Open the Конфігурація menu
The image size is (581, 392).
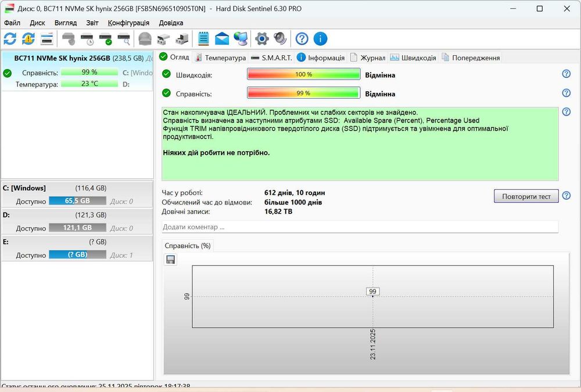(x=128, y=23)
